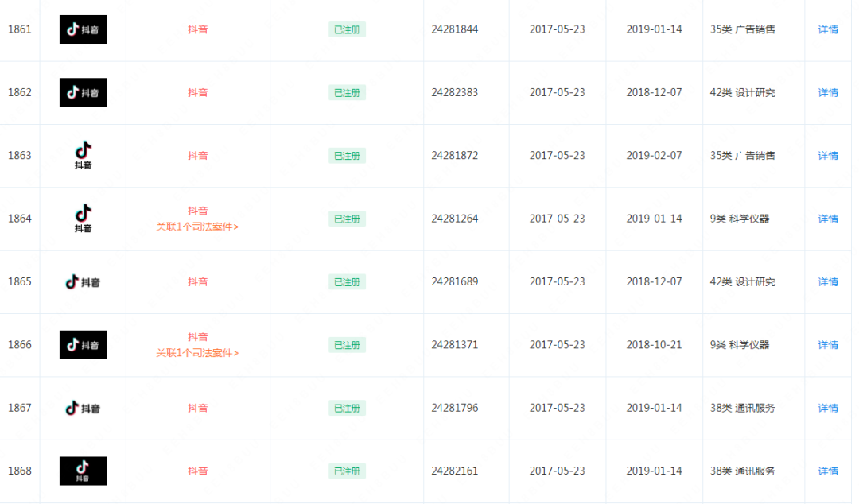Open the trademark logo thumbnail in row 1861

[83, 29]
